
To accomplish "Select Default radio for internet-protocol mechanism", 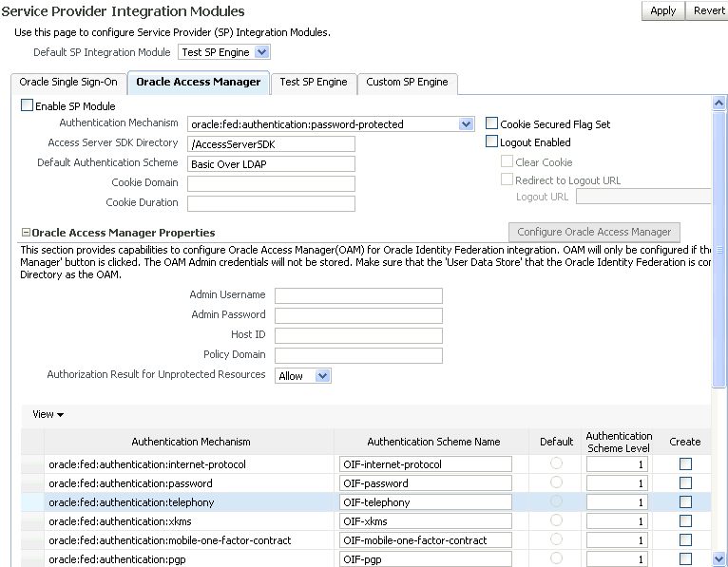I will click(x=556, y=463).
